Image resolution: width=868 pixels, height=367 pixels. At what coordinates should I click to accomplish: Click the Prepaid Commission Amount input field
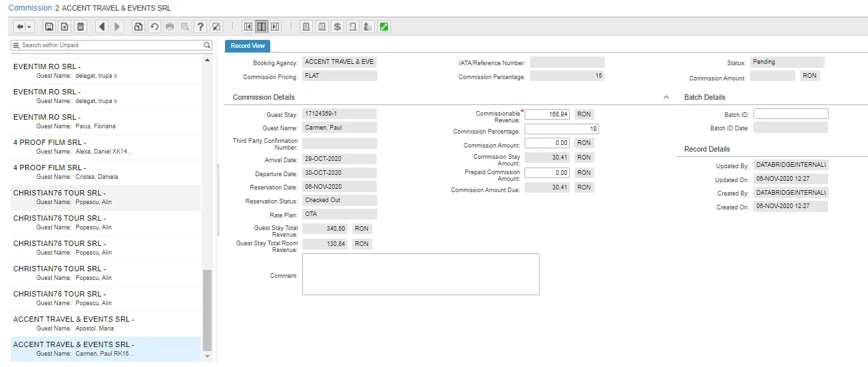click(547, 173)
